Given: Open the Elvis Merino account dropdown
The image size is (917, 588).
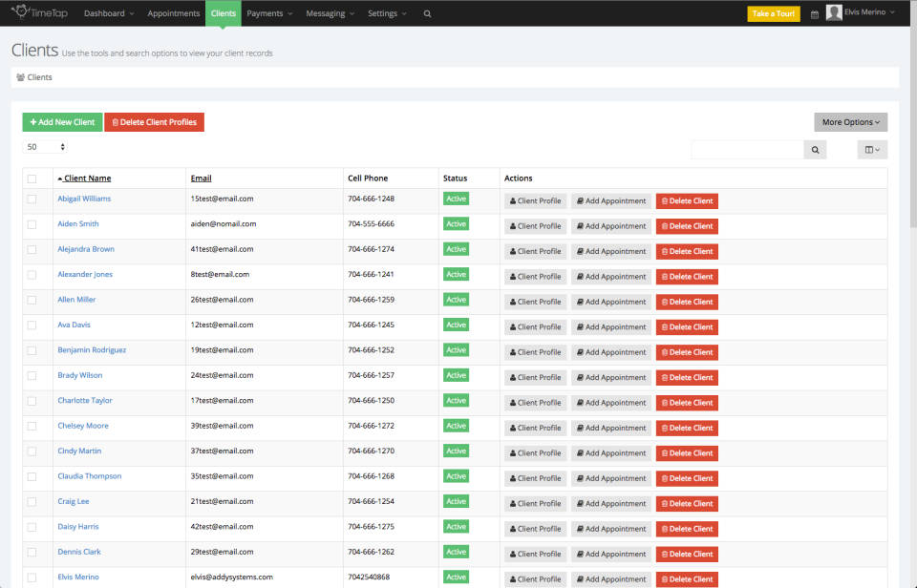Looking at the screenshot, I should 864,12.
